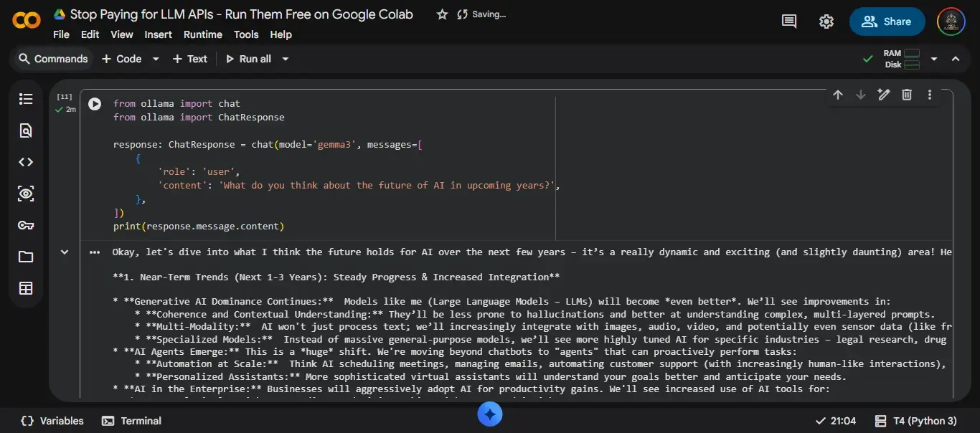Open the user account avatar
The width and height of the screenshot is (980, 433).
951,22
